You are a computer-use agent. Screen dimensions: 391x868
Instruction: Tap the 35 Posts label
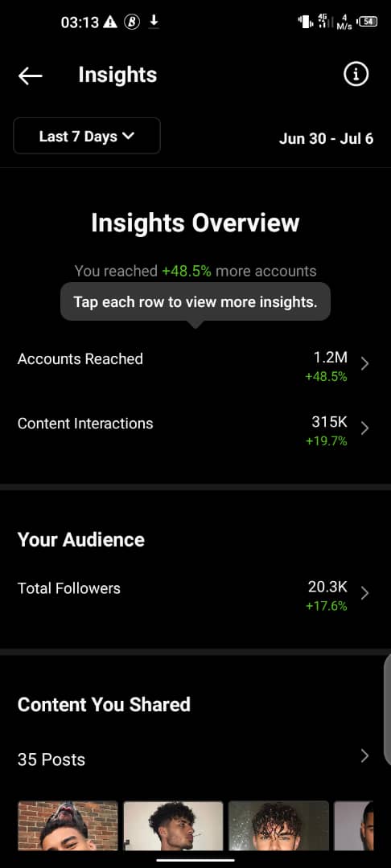[51, 759]
